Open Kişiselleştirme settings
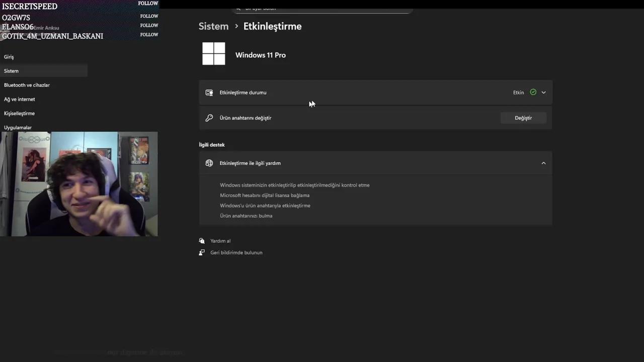Screen dimensions: 644x362 tap(19, 113)
